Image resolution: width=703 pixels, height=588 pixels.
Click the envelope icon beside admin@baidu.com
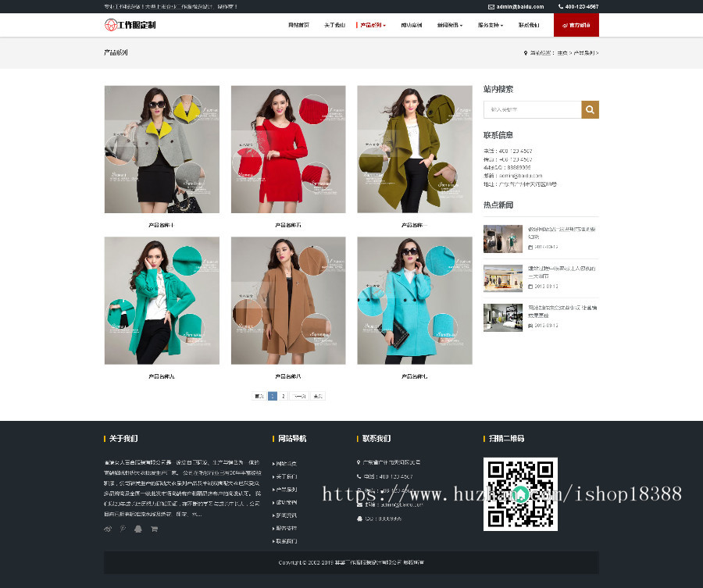492,7
